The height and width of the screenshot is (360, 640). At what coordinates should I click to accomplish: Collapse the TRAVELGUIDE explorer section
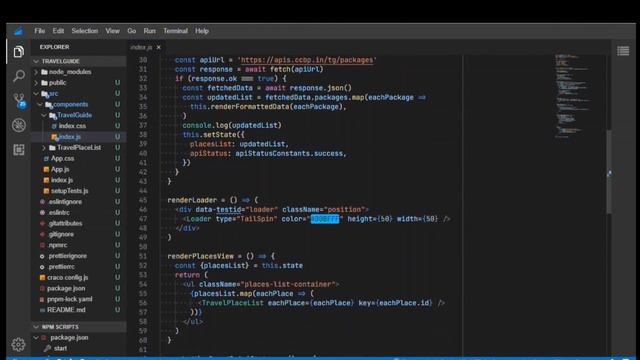pos(79,61)
